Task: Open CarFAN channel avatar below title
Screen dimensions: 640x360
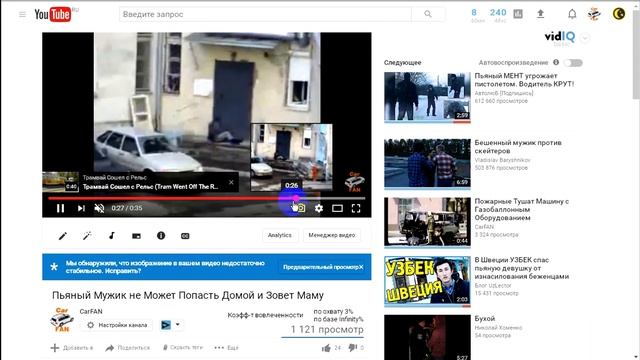Action: (62, 320)
